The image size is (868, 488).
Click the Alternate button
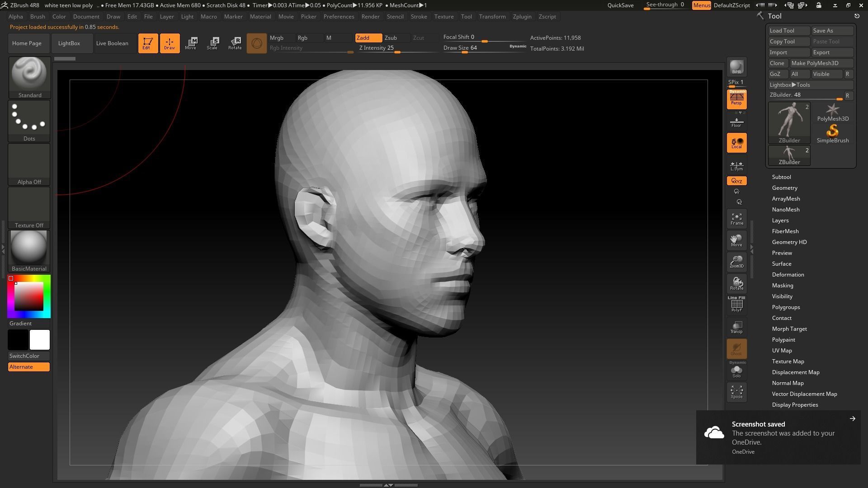coord(28,367)
